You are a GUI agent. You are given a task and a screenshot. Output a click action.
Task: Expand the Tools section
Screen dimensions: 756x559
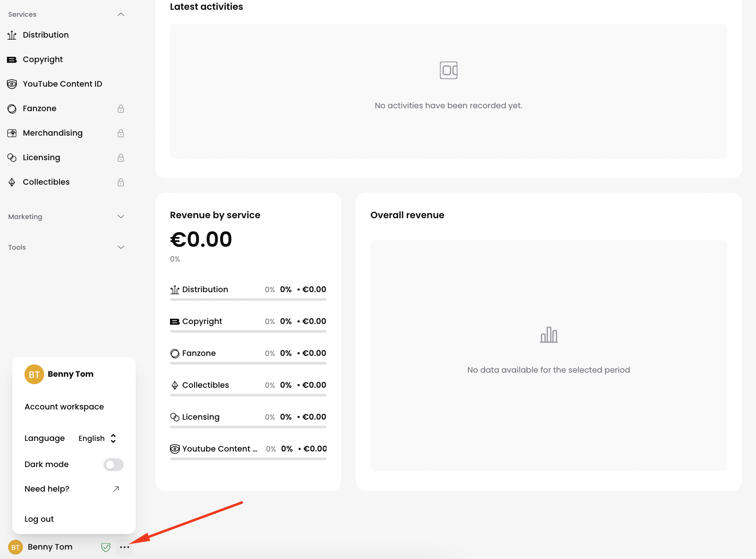point(121,247)
